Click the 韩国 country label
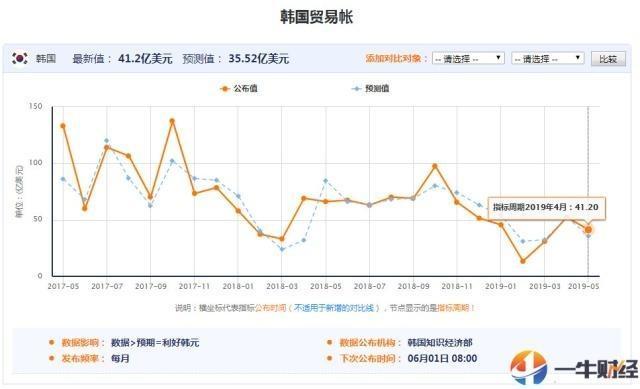 (46, 59)
